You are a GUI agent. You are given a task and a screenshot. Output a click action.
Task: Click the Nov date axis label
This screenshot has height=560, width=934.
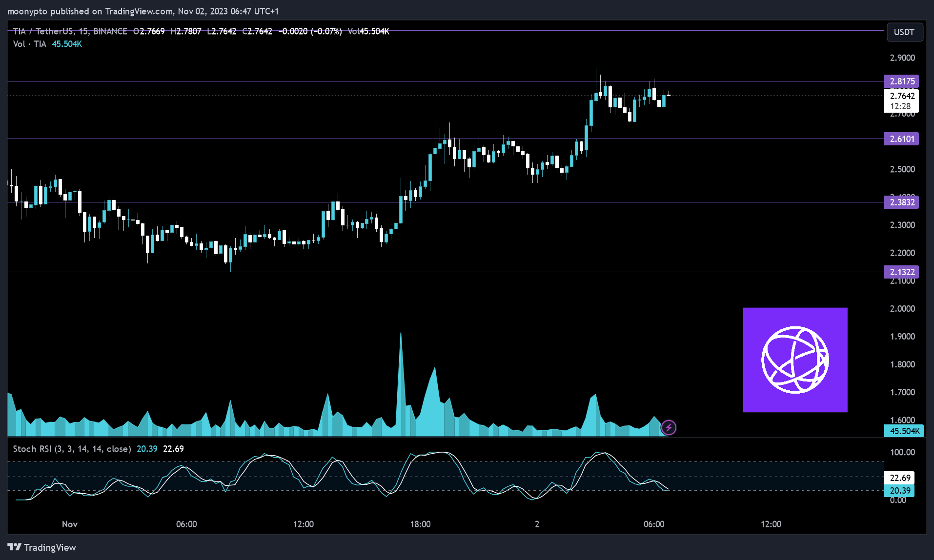coord(70,524)
